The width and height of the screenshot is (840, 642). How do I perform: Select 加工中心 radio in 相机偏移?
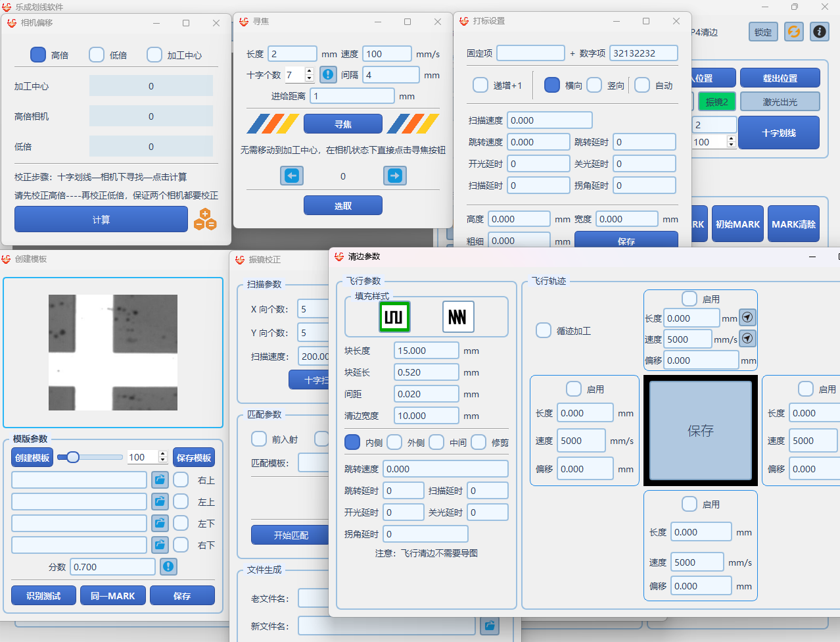click(x=154, y=55)
